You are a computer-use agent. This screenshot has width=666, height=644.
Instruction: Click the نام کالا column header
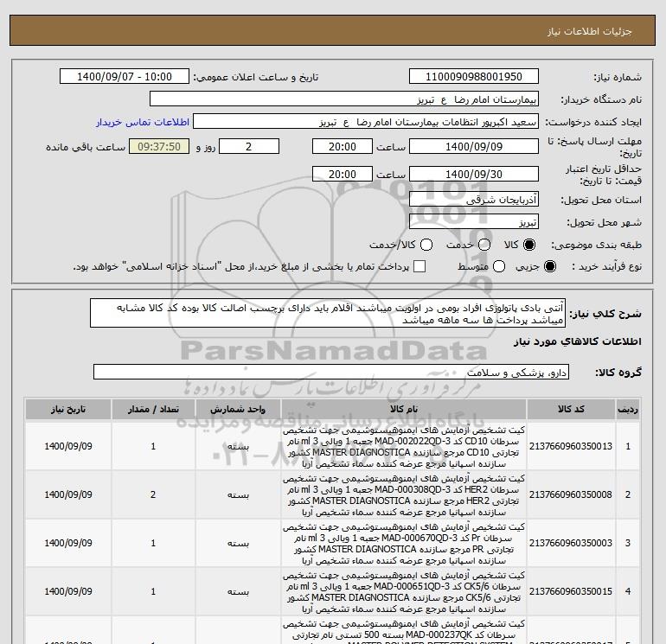click(404, 409)
